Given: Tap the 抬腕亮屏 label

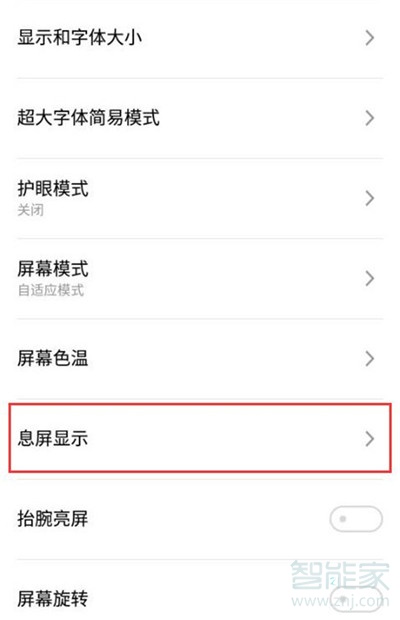Looking at the screenshot, I should click(x=53, y=519).
